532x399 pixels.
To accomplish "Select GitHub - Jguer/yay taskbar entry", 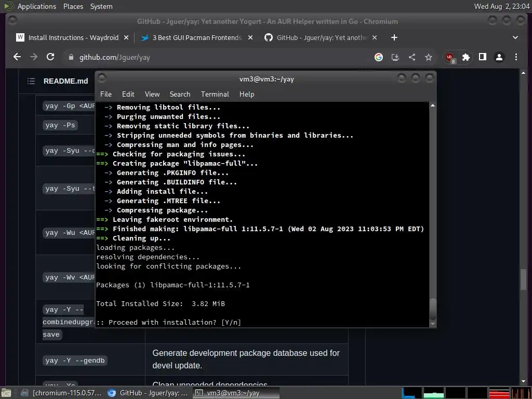I will pos(148,393).
